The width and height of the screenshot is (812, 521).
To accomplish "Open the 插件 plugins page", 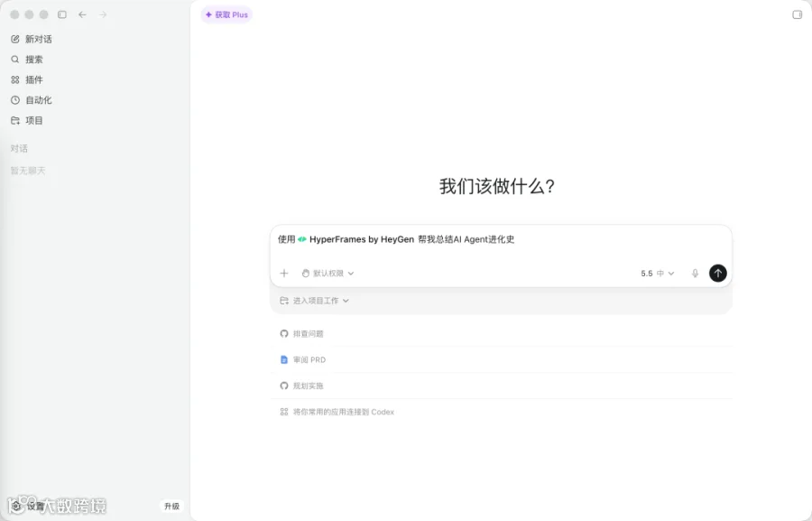I will (x=27, y=79).
